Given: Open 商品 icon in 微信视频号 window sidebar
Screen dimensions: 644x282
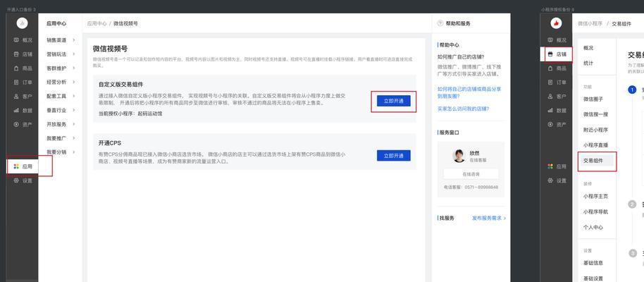Looking at the screenshot, I should (x=16, y=68).
